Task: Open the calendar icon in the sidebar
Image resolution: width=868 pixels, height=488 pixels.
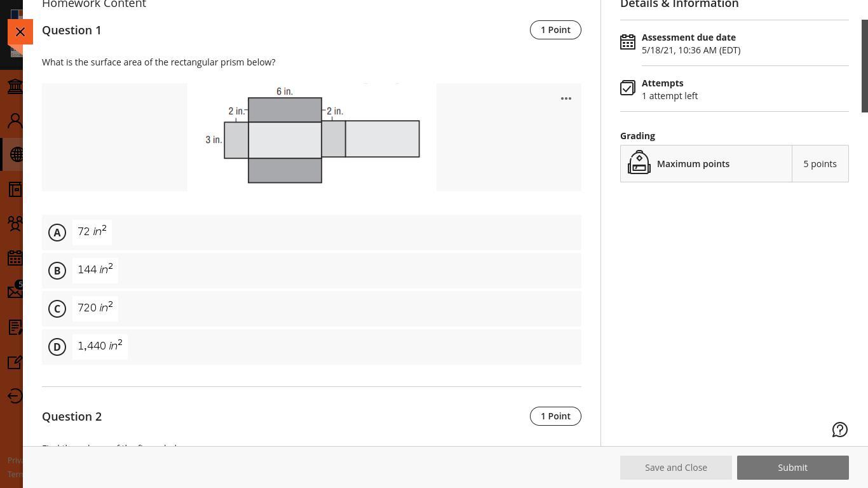Action: point(15,257)
